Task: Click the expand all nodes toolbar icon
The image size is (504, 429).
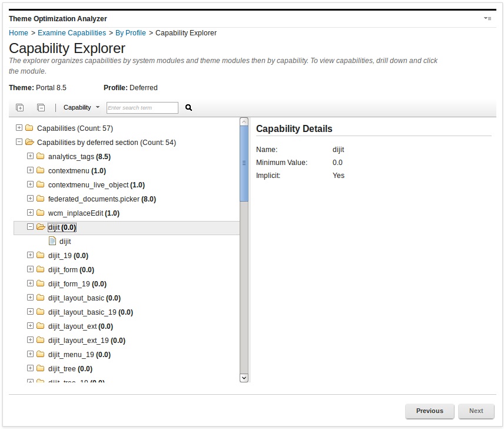Action: pyautogui.click(x=20, y=107)
